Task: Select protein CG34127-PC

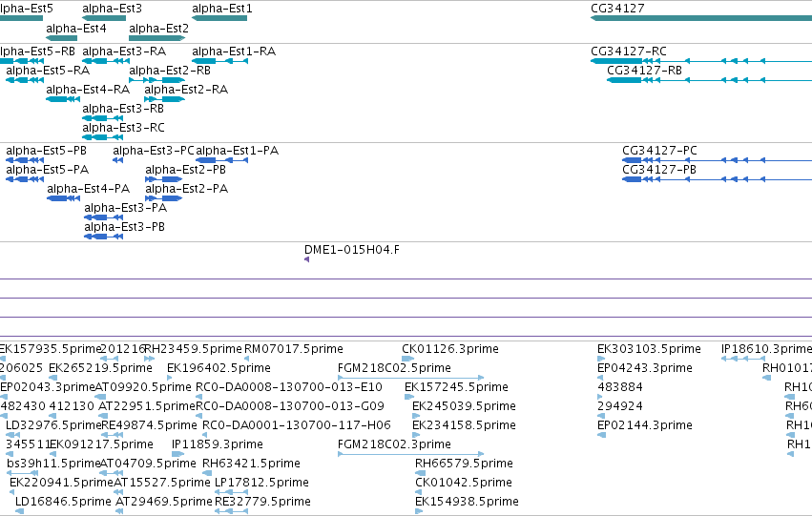Action: (718, 160)
